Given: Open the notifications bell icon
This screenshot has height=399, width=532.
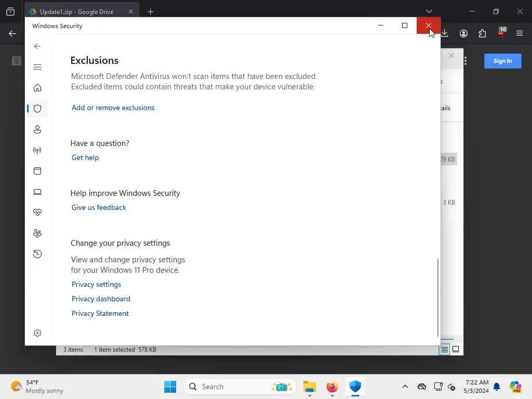Looking at the screenshot, I should point(497,387).
